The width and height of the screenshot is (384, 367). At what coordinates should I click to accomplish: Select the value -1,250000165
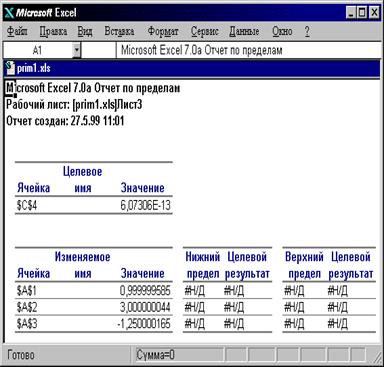click(144, 323)
